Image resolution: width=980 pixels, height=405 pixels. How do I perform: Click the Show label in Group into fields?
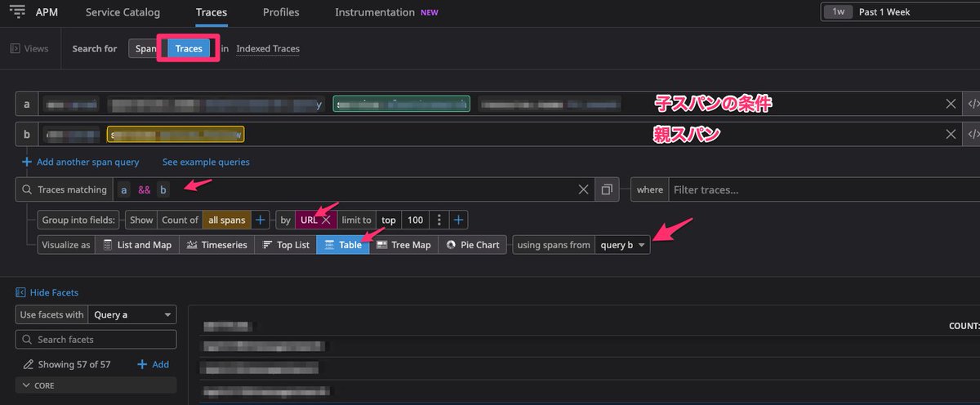pyautogui.click(x=141, y=220)
